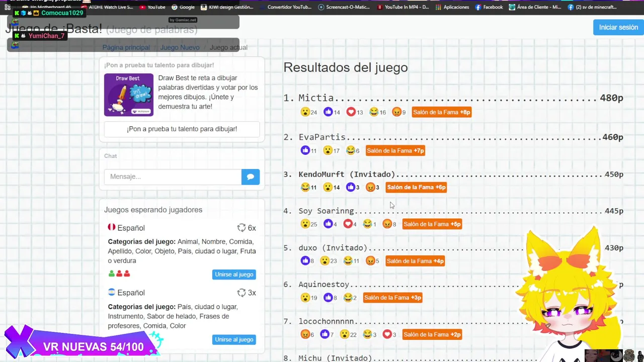Click the rounds icon next to 6x
644x362 pixels.
click(242, 228)
